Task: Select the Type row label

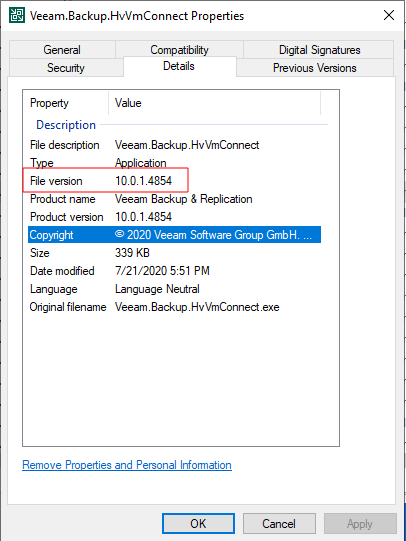Action: tap(42, 163)
